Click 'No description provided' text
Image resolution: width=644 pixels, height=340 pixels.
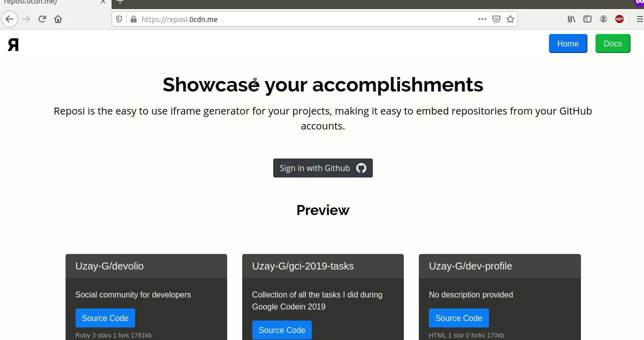point(471,294)
